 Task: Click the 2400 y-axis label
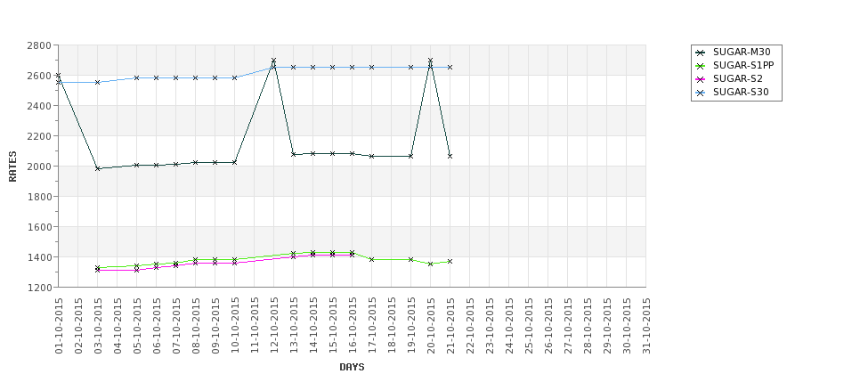pos(39,106)
